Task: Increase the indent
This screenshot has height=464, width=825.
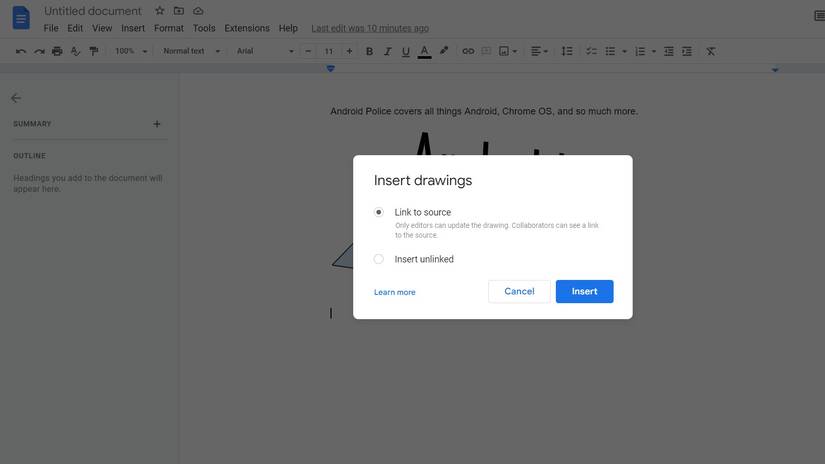Action: [687, 51]
